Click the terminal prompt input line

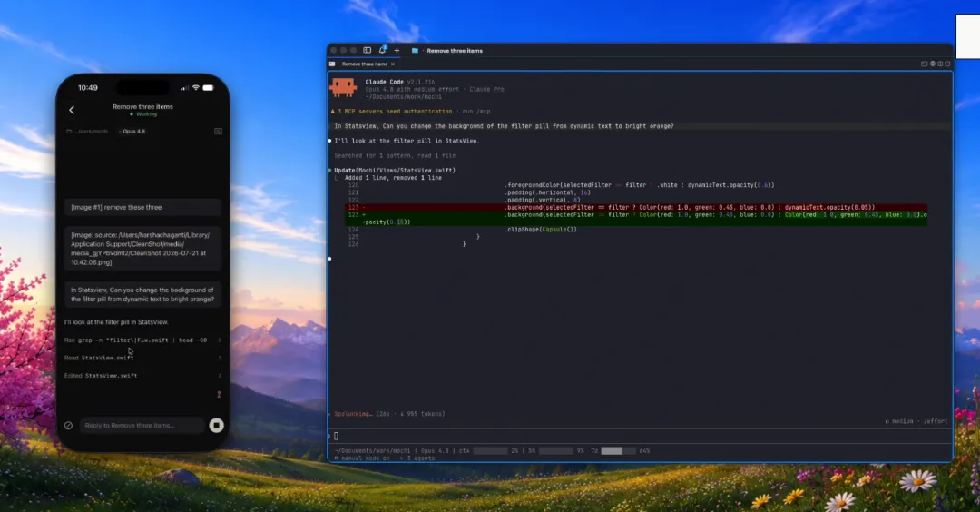pos(640,436)
